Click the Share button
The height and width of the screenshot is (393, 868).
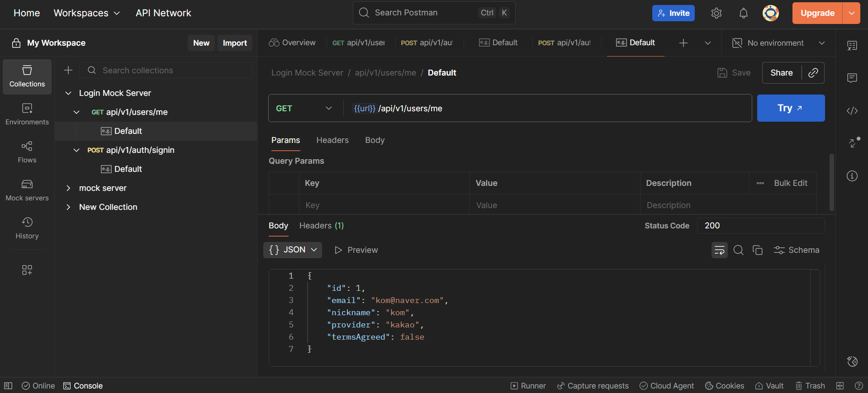point(782,73)
